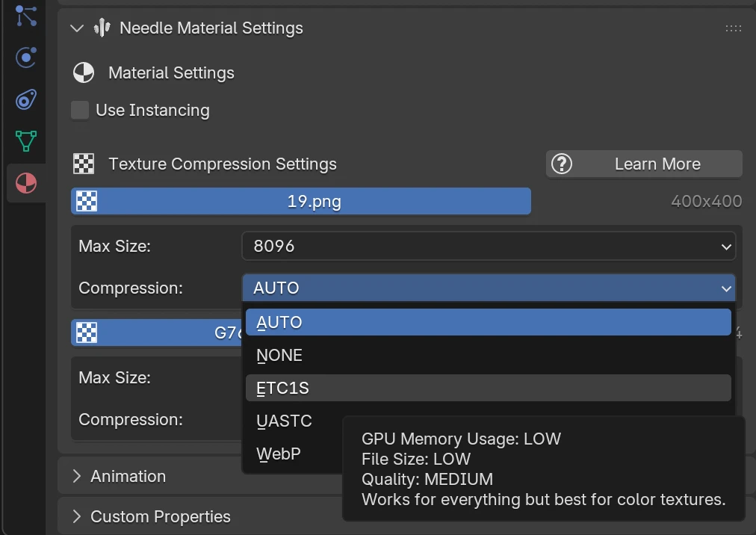Click the Needle Material Settings header icon
756x535 pixels.
click(101, 28)
